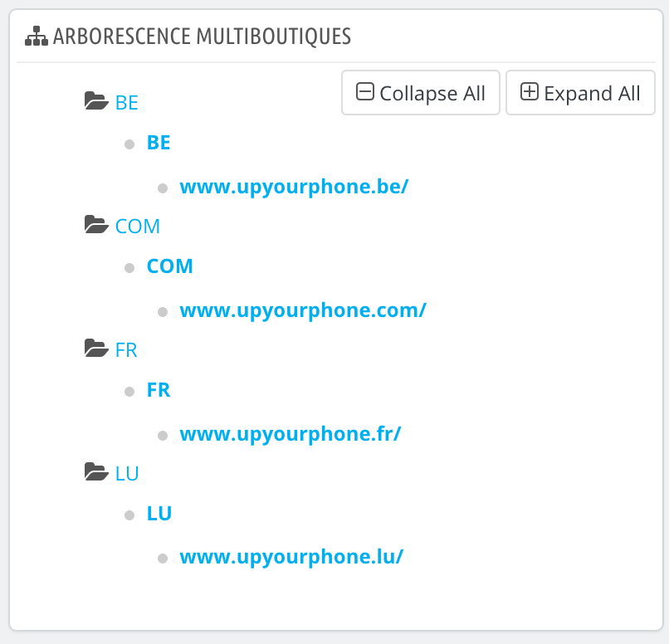Open the www.upyourphone.be/ URL link
The height and width of the screenshot is (644, 669).
click(294, 187)
